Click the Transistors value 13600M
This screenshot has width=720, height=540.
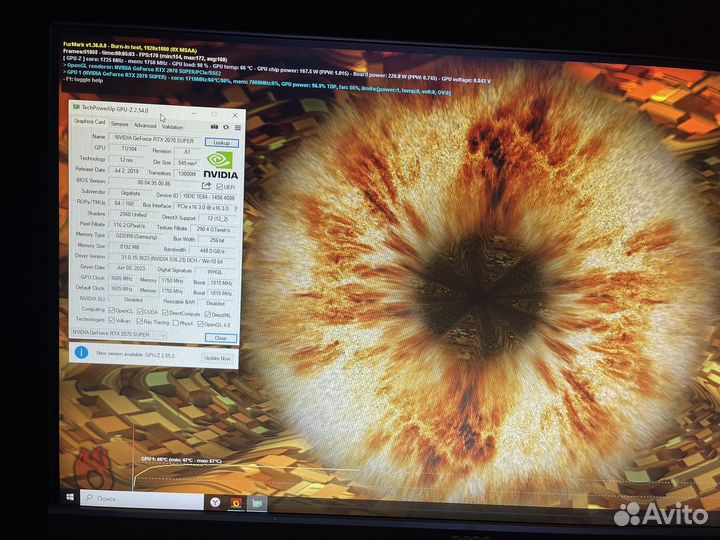[x=187, y=174]
